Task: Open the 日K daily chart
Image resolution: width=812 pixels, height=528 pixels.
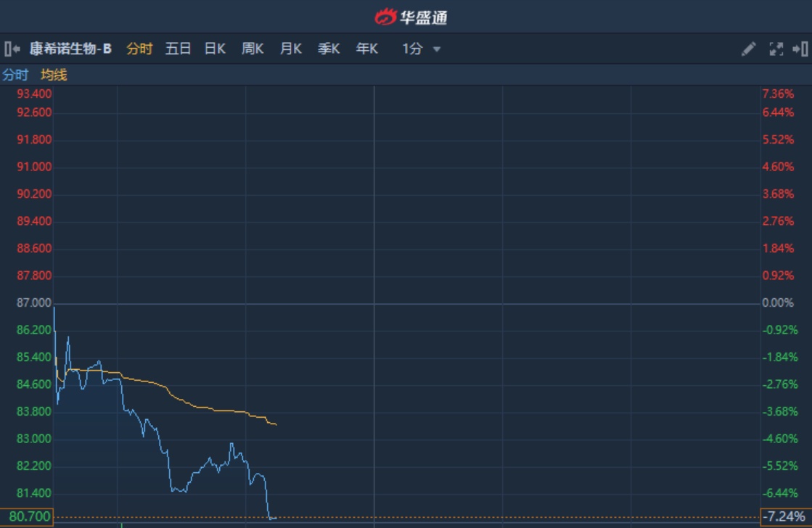Action: click(x=215, y=49)
